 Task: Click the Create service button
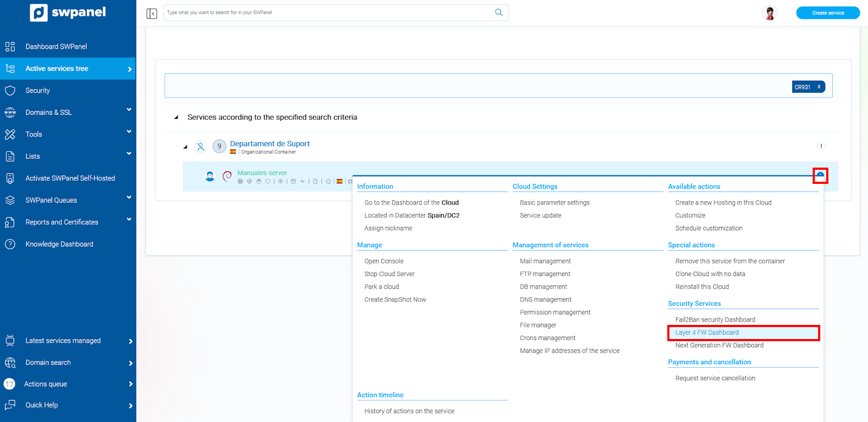click(x=827, y=13)
